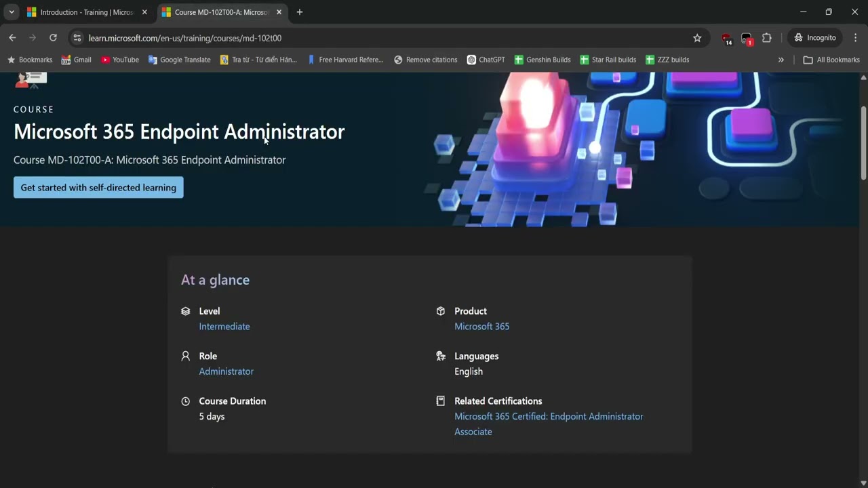The width and height of the screenshot is (868, 488).
Task: Open the Extensions puzzle icon
Action: pyautogui.click(x=767, y=38)
